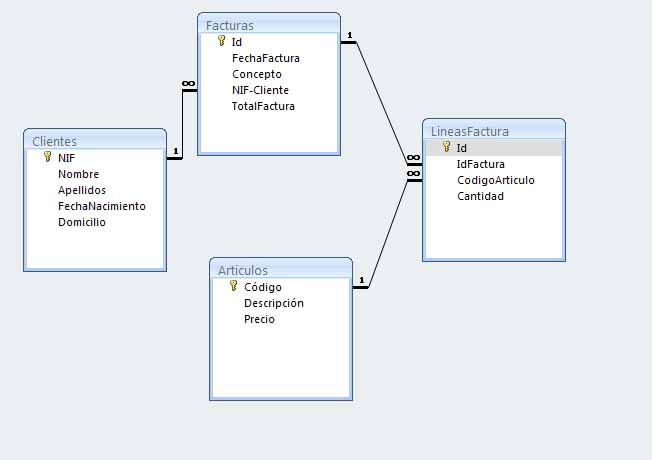The width and height of the screenshot is (652, 460).
Task: Click the Concepto field
Action: coord(256,74)
